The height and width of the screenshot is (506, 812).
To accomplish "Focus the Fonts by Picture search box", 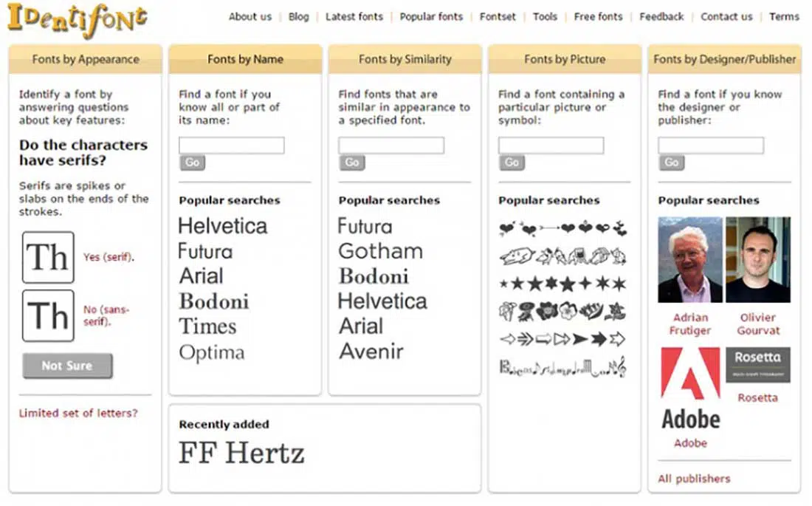I will [551, 146].
